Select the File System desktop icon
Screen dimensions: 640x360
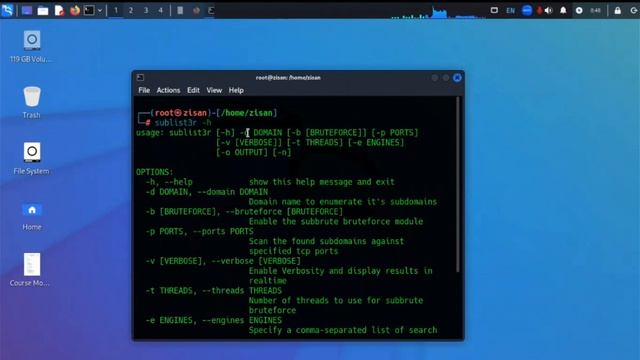(x=32, y=158)
